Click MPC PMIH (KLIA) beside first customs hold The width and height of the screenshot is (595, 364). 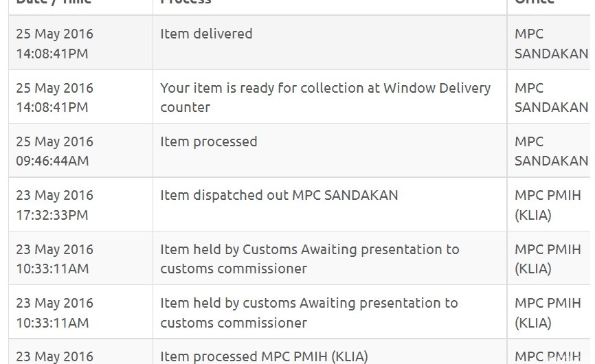point(548,259)
